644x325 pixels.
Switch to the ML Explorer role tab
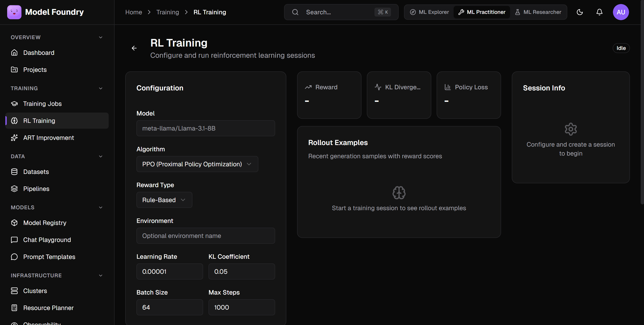[429, 12]
